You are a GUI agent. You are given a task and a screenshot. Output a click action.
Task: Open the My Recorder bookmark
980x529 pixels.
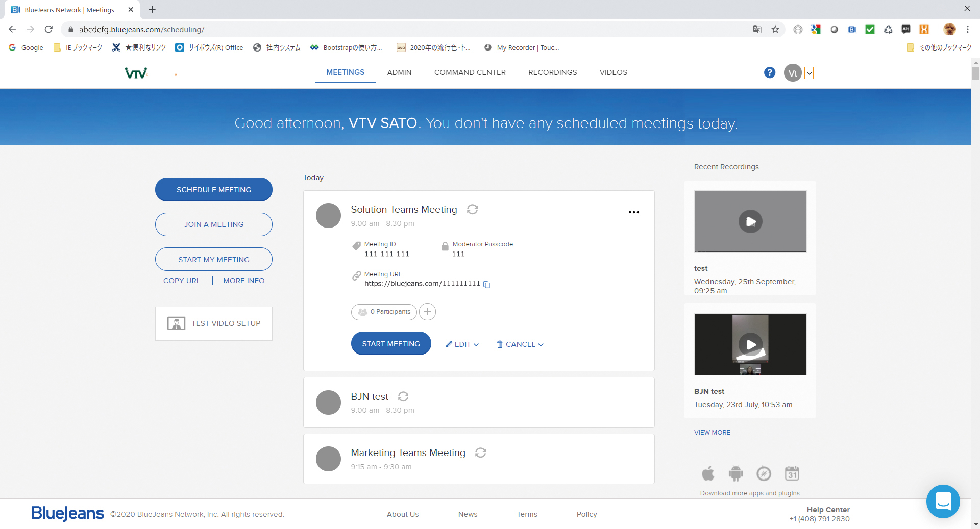click(x=522, y=47)
